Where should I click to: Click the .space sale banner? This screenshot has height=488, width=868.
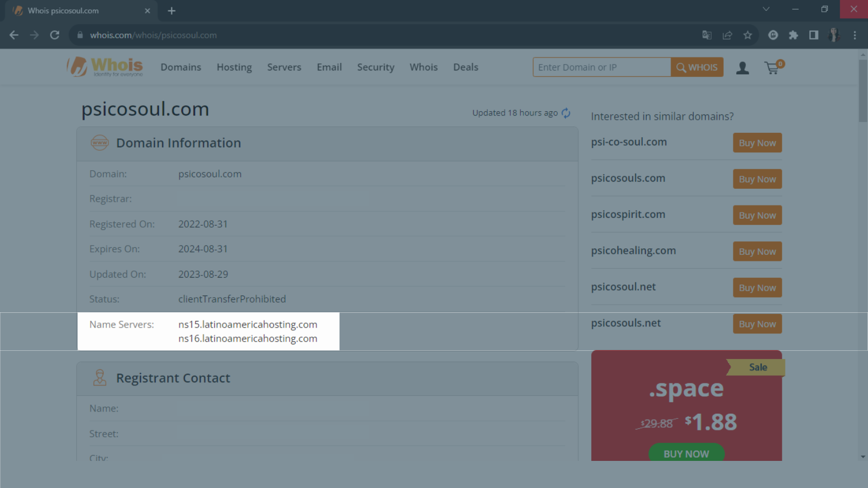(687, 405)
